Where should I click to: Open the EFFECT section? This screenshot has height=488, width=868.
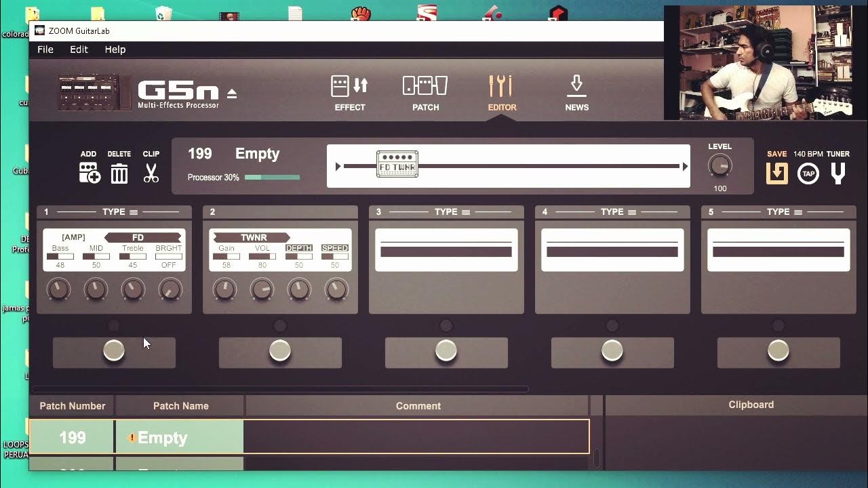pyautogui.click(x=350, y=93)
